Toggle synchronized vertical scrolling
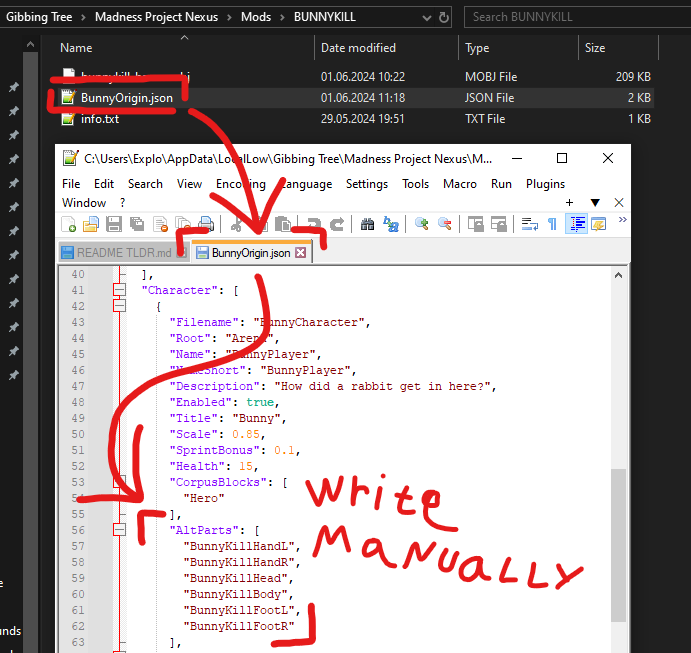The width and height of the screenshot is (691, 653). click(x=476, y=224)
